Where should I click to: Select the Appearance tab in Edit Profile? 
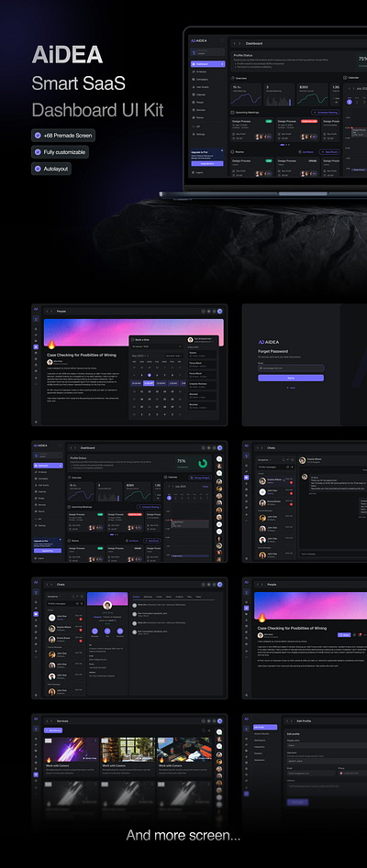point(261,760)
